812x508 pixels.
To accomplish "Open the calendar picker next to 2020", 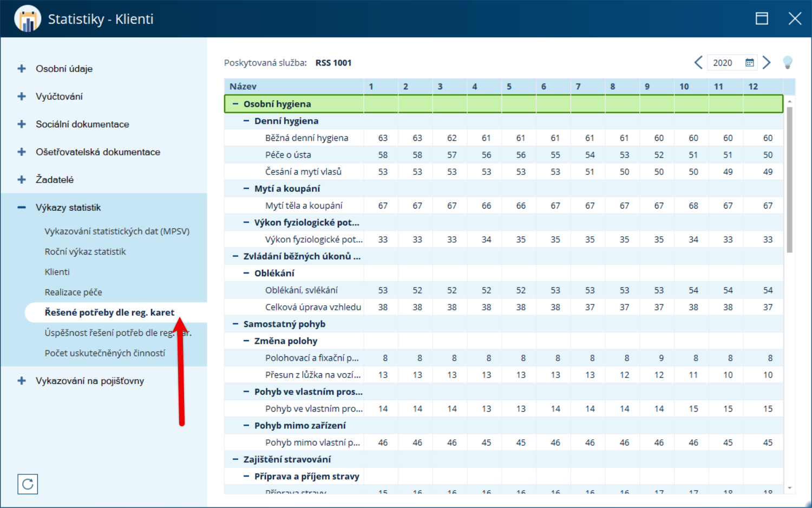I will point(750,63).
